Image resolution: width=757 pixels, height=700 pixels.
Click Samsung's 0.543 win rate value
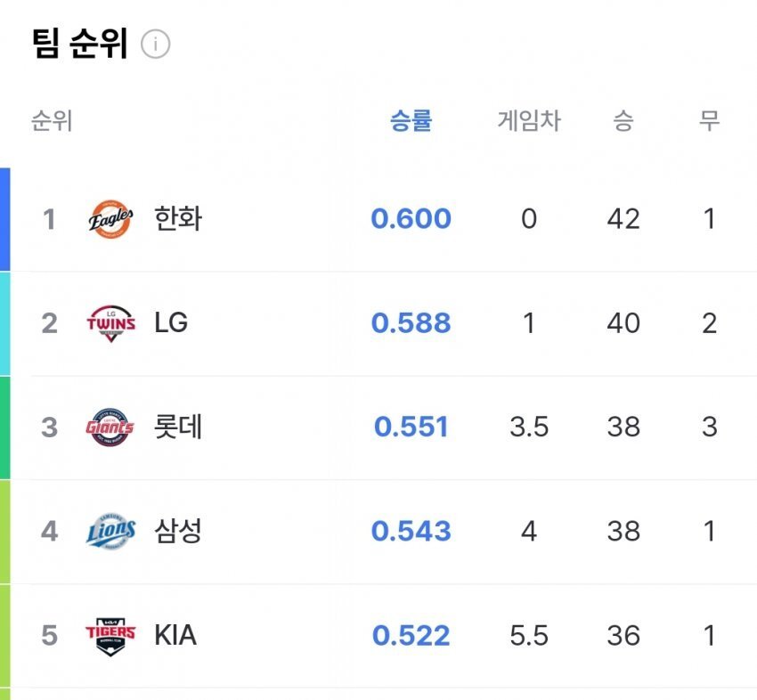[411, 531]
